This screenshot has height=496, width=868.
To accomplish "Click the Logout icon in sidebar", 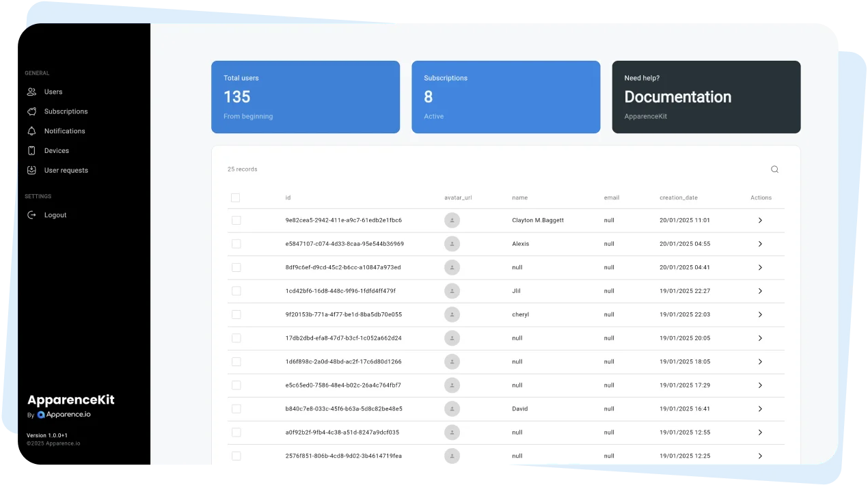I will click(x=31, y=215).
